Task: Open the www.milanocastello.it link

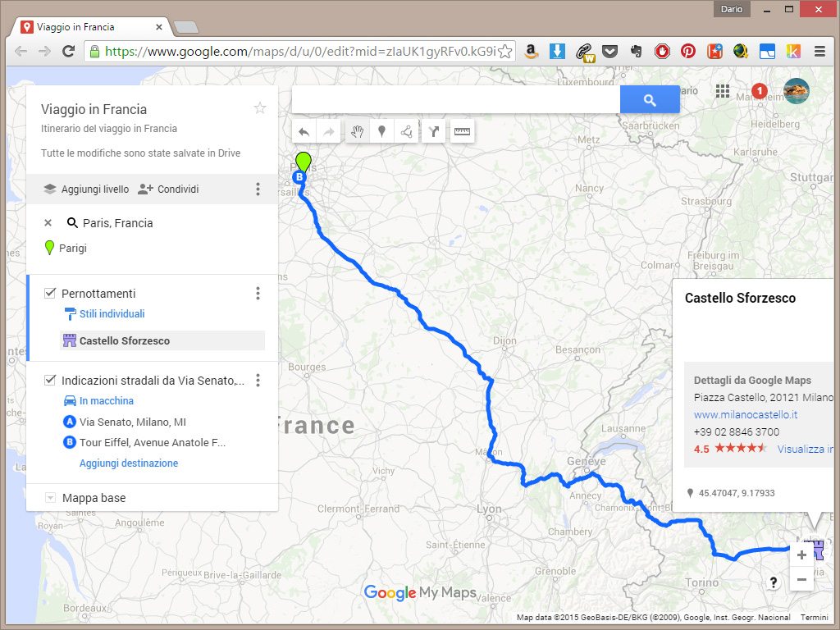Action: pos(746,415)
